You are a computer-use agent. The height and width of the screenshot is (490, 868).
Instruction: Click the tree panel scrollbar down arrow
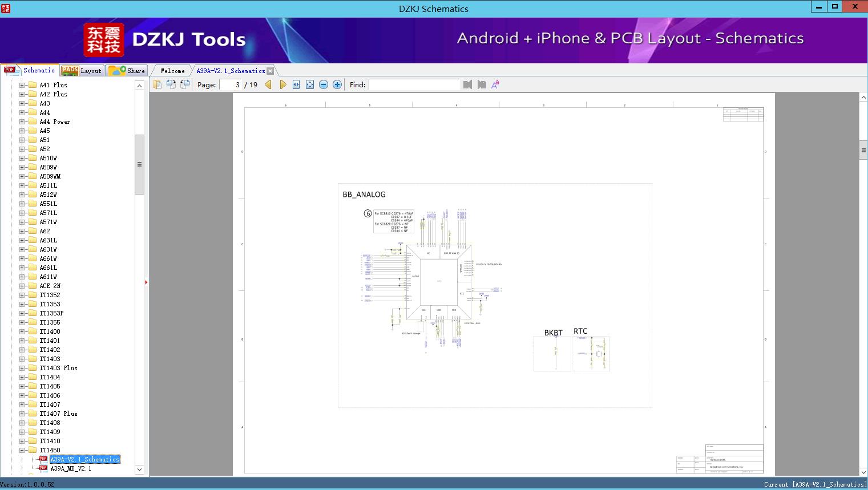[x=139, y=469]
